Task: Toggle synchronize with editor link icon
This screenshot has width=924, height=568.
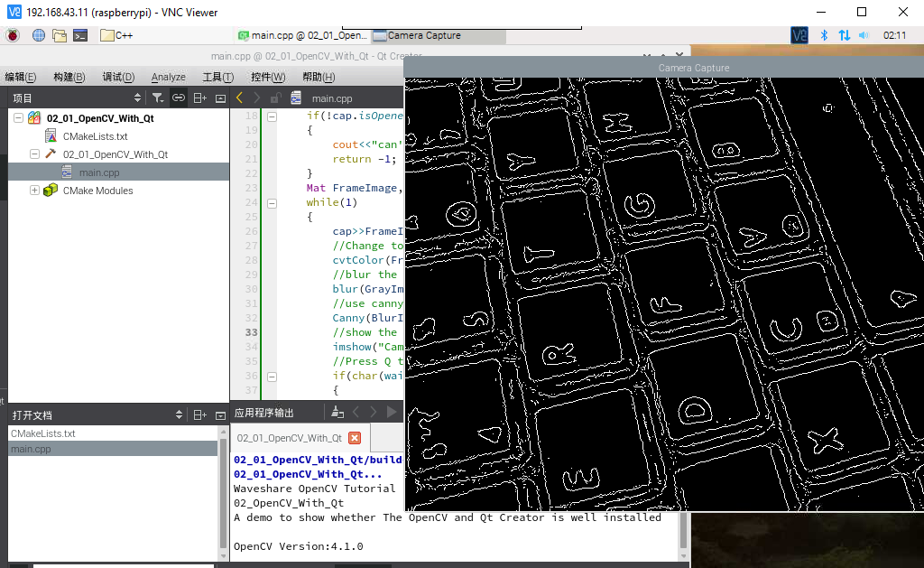Action: pyautogui.click(x=178, y=98)
